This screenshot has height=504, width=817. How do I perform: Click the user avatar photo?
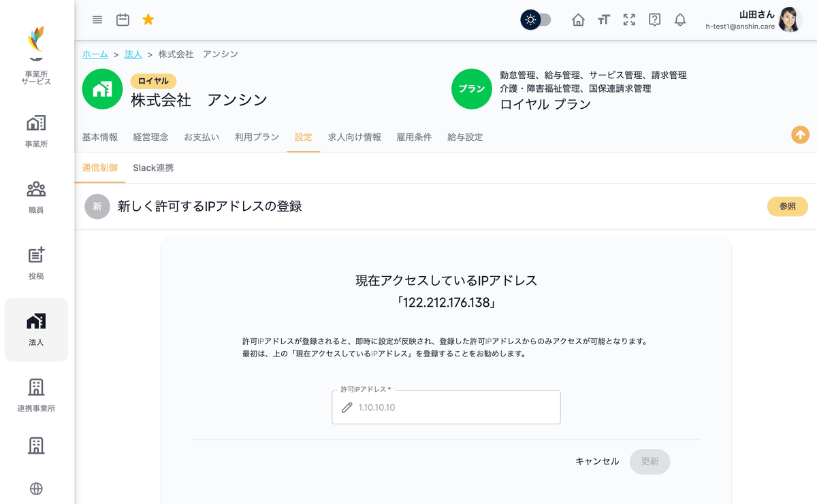point(790,20)
